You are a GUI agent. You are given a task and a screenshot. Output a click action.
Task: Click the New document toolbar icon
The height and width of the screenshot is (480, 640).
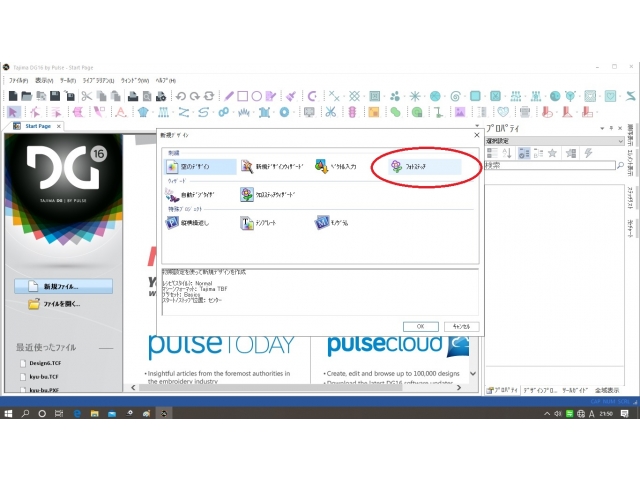(13, 96)
